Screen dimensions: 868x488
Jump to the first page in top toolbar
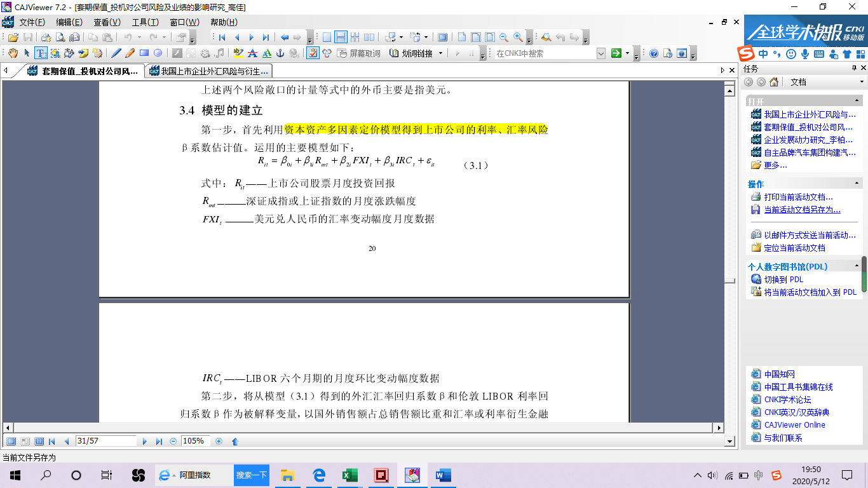click(x=222, y=37)
